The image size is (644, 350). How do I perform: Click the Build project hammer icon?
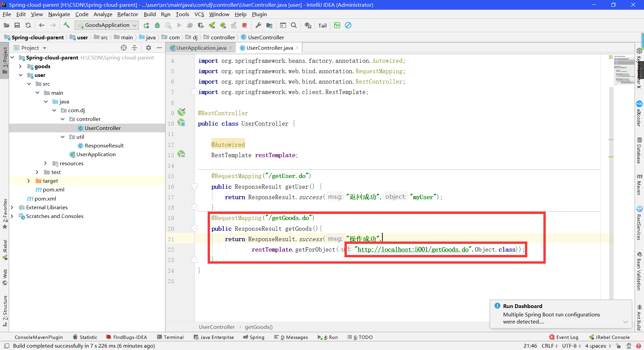click(x=66, y=25)
